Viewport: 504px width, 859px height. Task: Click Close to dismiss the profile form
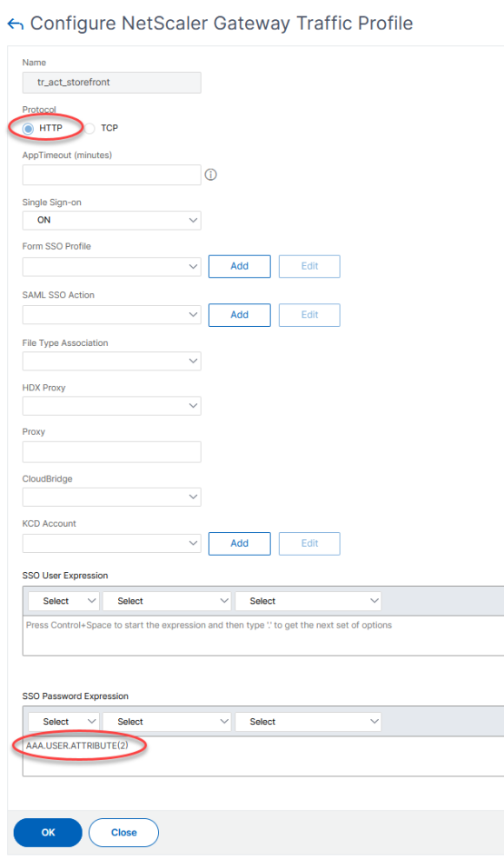123,832
